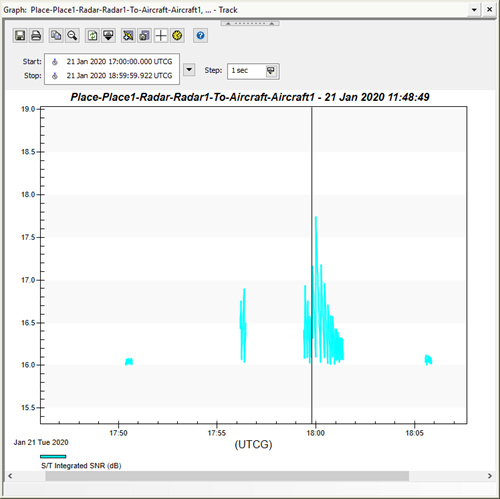The image size is (500, 499).
Task: Toggle the crosshair cursor tool
Action: (x=161, y=35)
